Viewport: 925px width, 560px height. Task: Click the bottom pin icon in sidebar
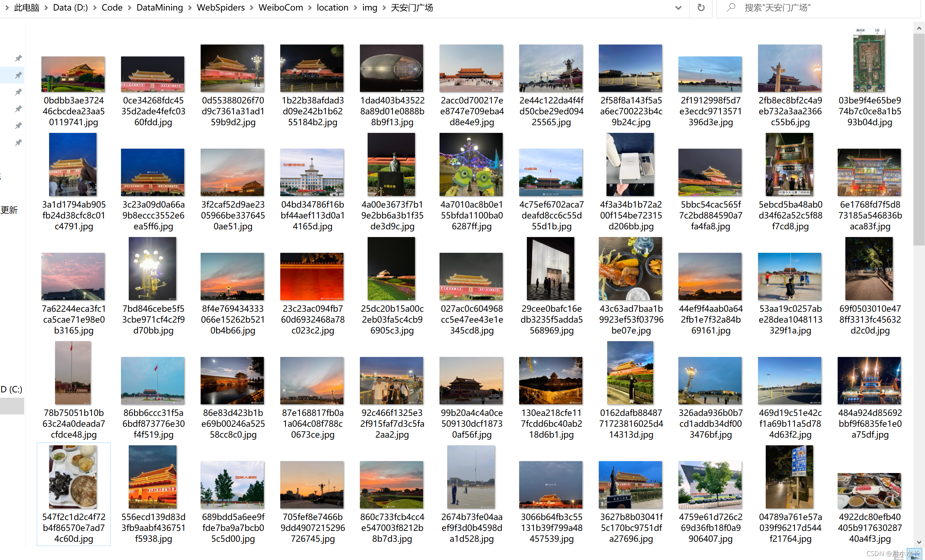pos(18,143)
